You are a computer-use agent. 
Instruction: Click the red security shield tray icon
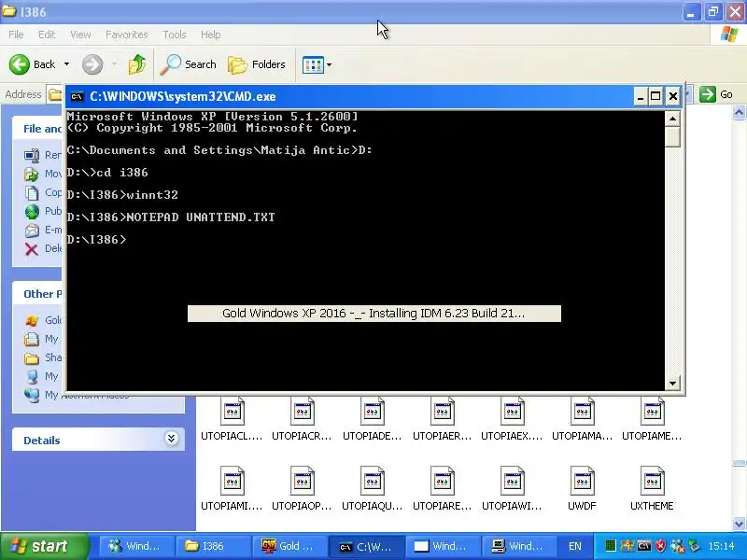[x=660, y=546]
